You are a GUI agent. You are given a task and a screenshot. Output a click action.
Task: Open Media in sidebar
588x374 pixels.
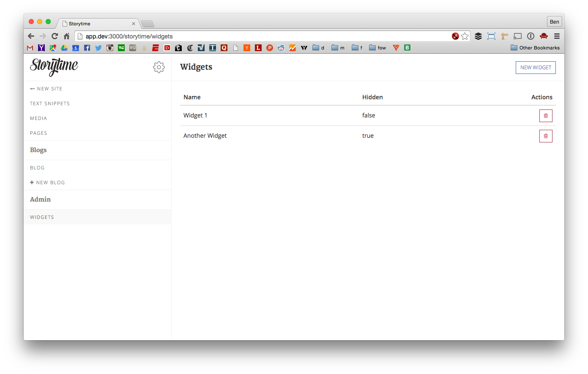(38, 118)
